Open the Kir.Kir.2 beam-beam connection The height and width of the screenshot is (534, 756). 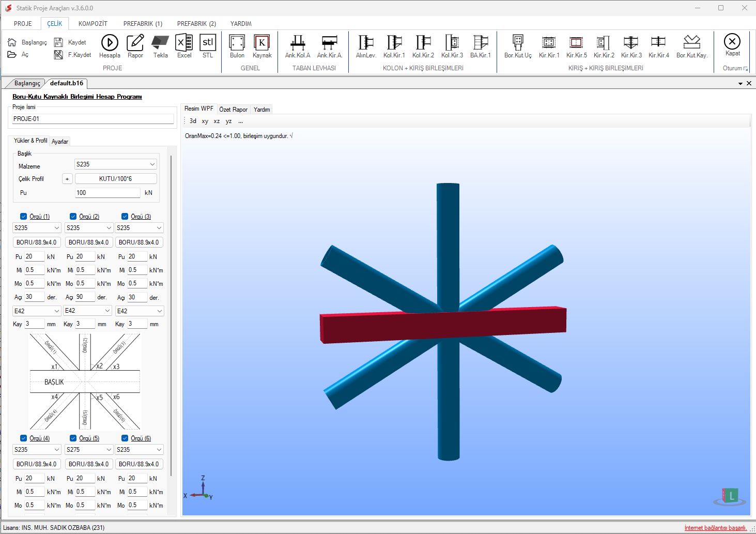[604, 47]
